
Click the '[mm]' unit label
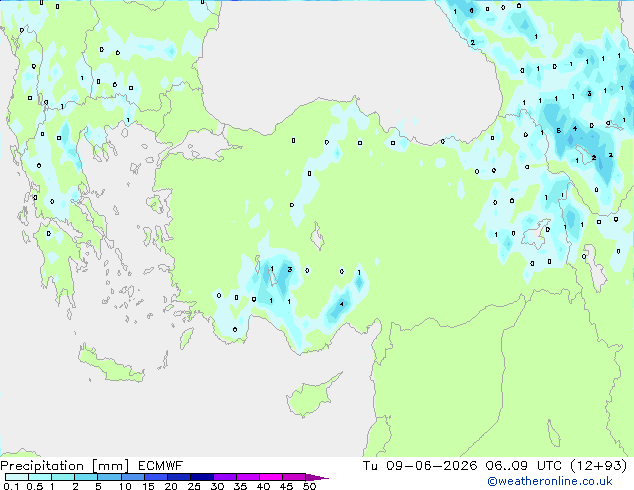pyautogui.click(x=110, y=467)
